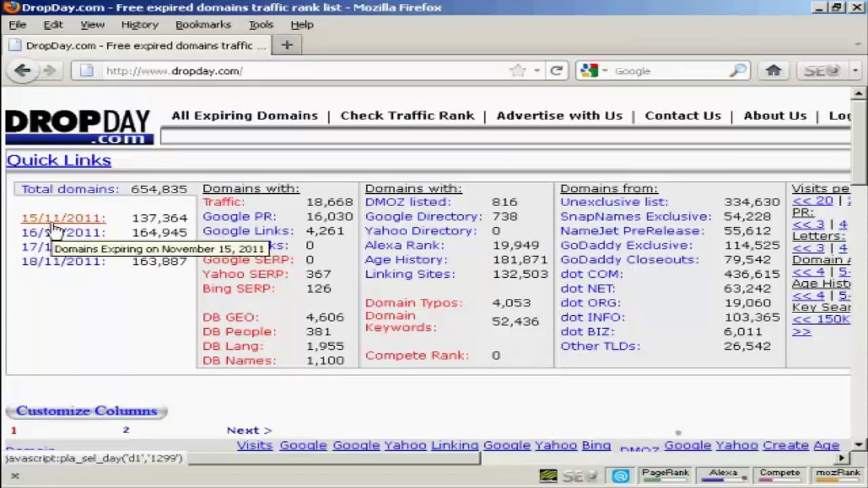Open the Tools menu
The width and height of the screenshot is (868, 488).
[x=260, y=24]
